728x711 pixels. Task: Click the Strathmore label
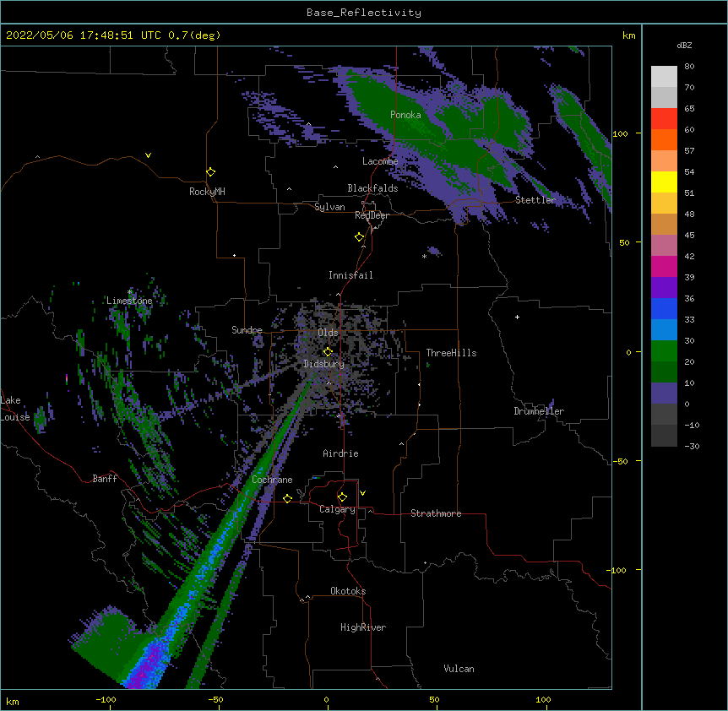tap(436, 513)
